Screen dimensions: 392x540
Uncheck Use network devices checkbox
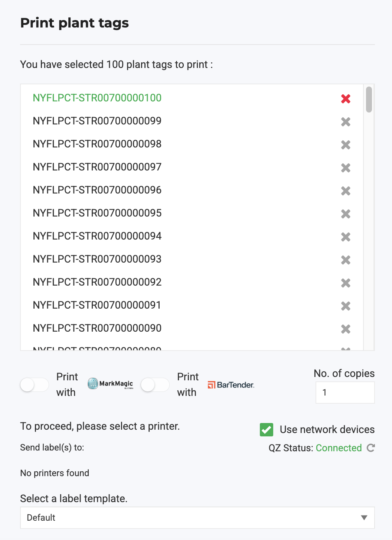(267, 430)
